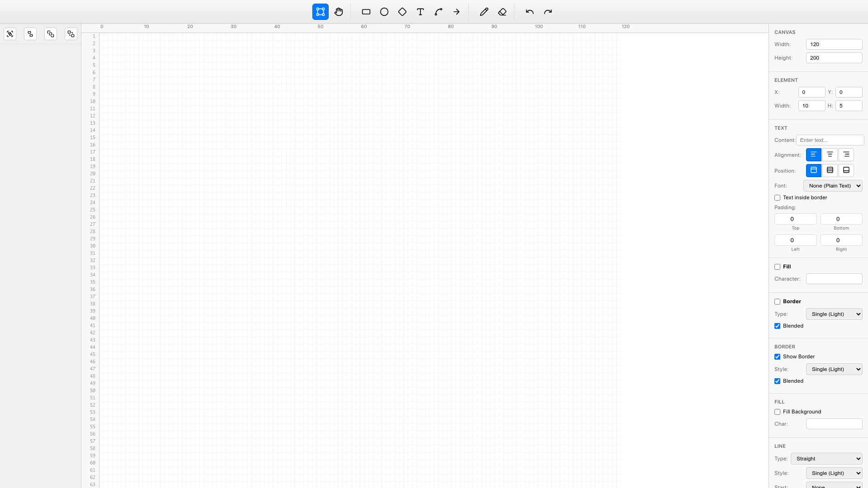Open the BORDER section Style dropdown

click(x=834, y=369)
